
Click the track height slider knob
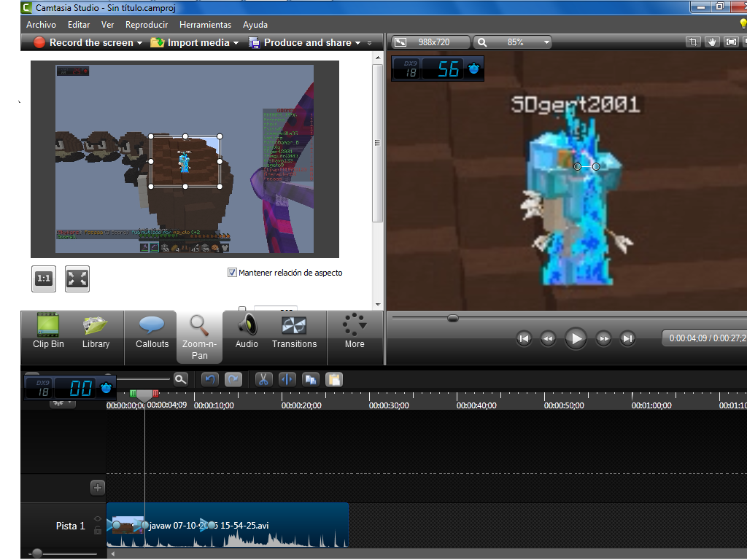coord(37,553)
